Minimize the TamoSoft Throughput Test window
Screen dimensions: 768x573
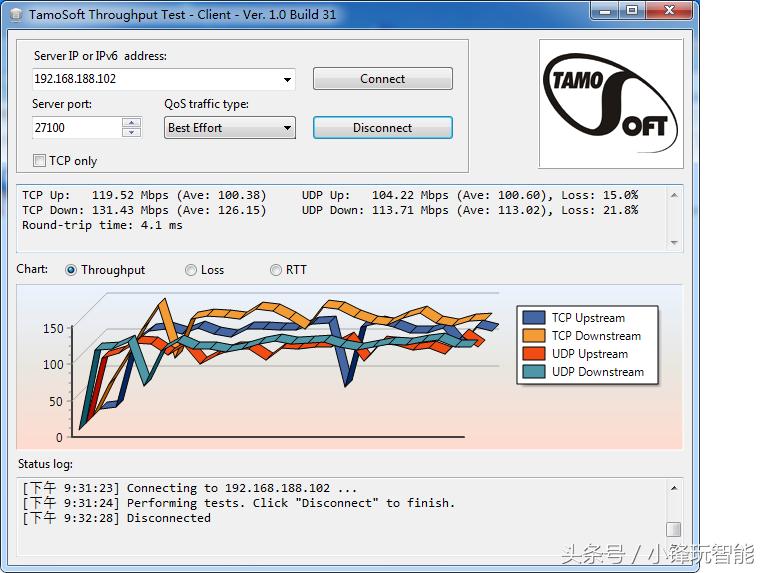coord(605,11)
